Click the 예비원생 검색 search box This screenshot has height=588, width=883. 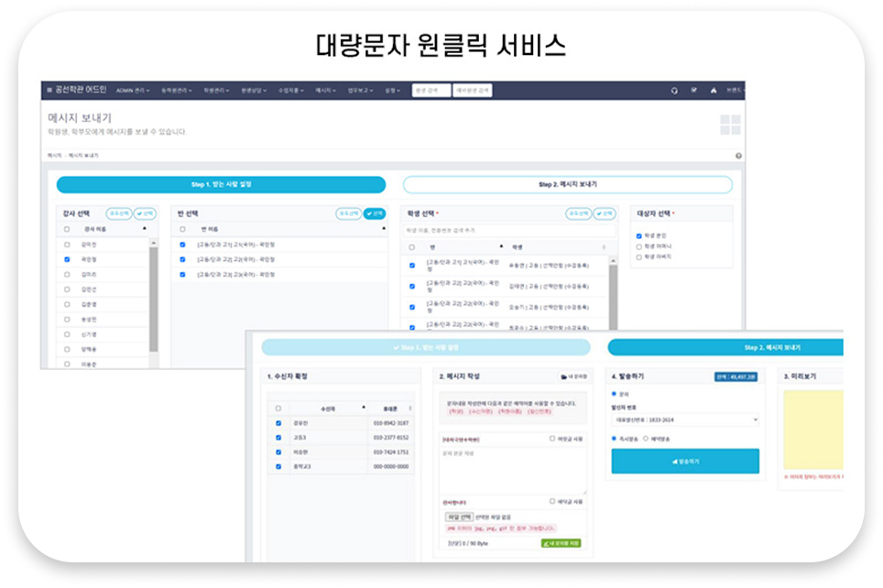click(x=473, y=90)
